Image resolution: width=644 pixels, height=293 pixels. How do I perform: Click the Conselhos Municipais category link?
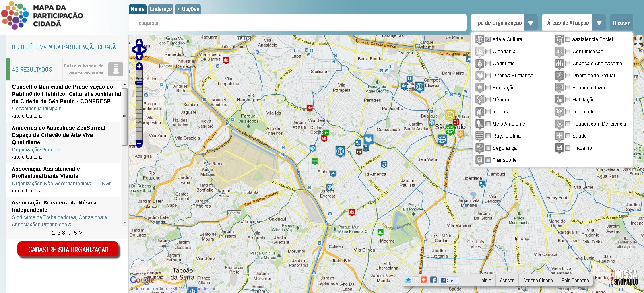37,109
